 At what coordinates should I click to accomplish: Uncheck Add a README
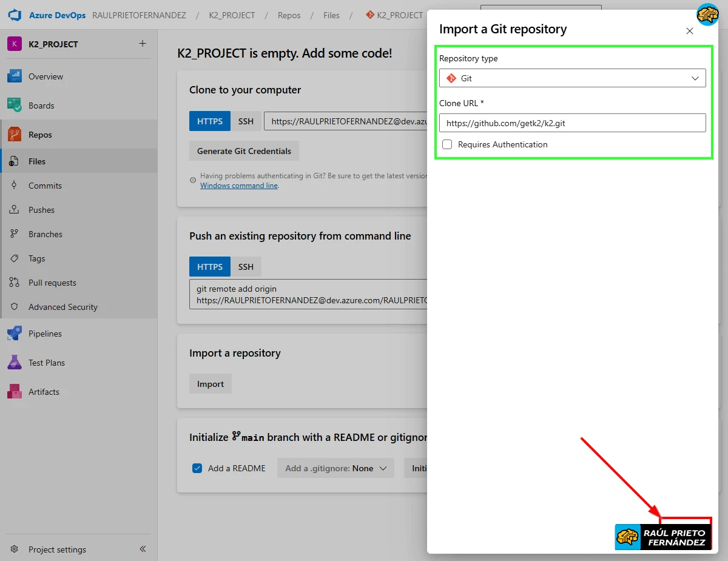point(197,468)
